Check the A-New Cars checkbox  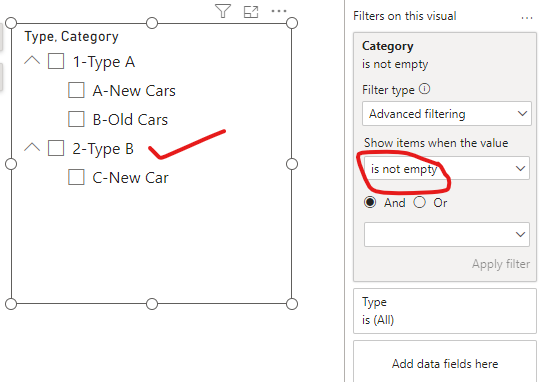[x=76, y=90]
